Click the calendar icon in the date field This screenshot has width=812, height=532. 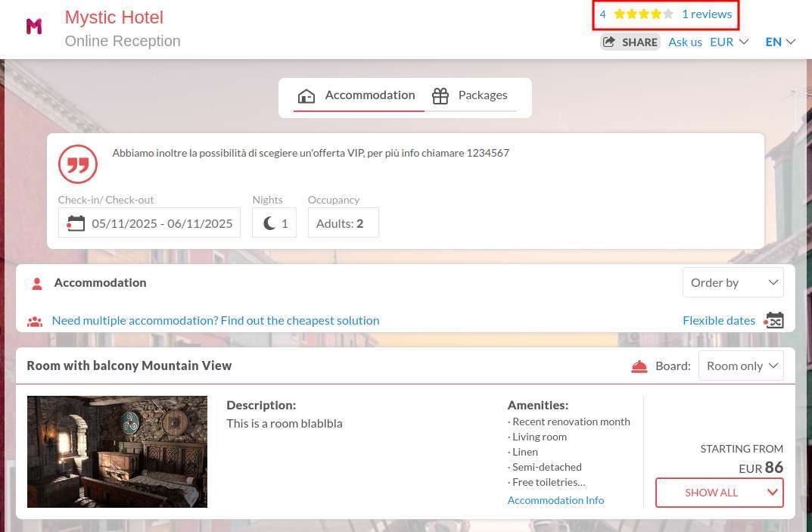76,223
